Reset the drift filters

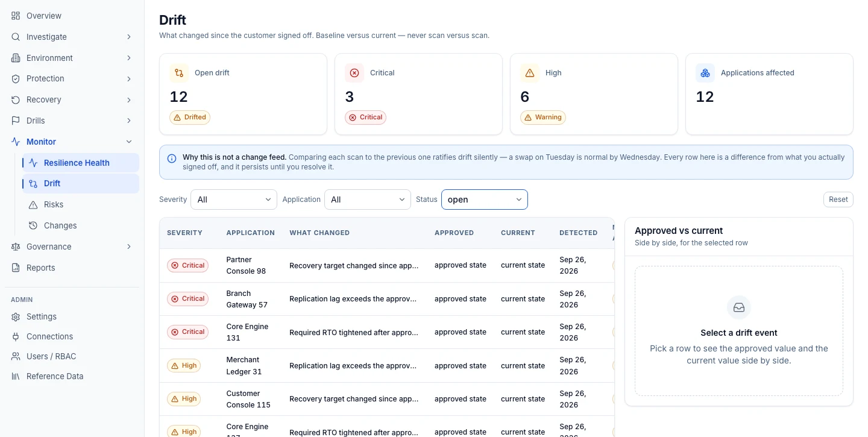pyautogui.click(x=838, y=200)
